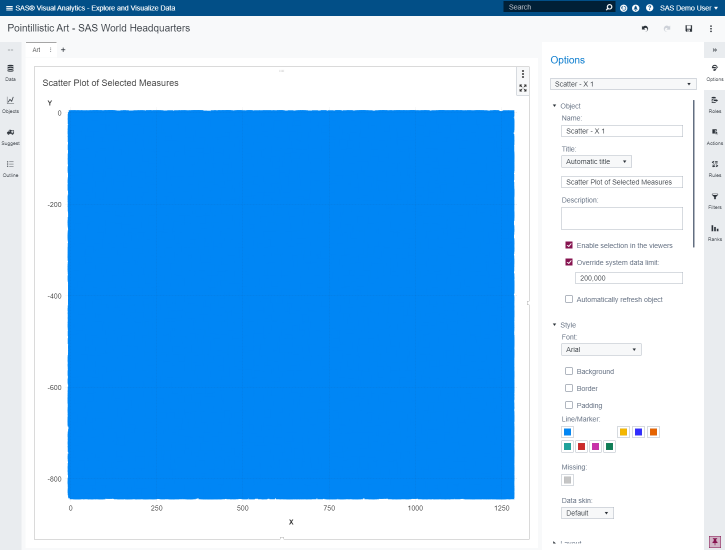Enable the Padding checkbox
The image size is (725, 550).
pos(569,405)
